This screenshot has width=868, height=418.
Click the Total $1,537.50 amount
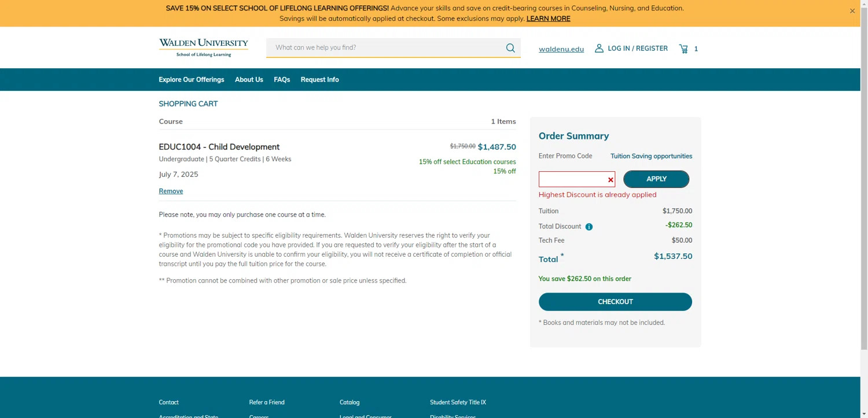pyautogui.click(x=673, y=256)
